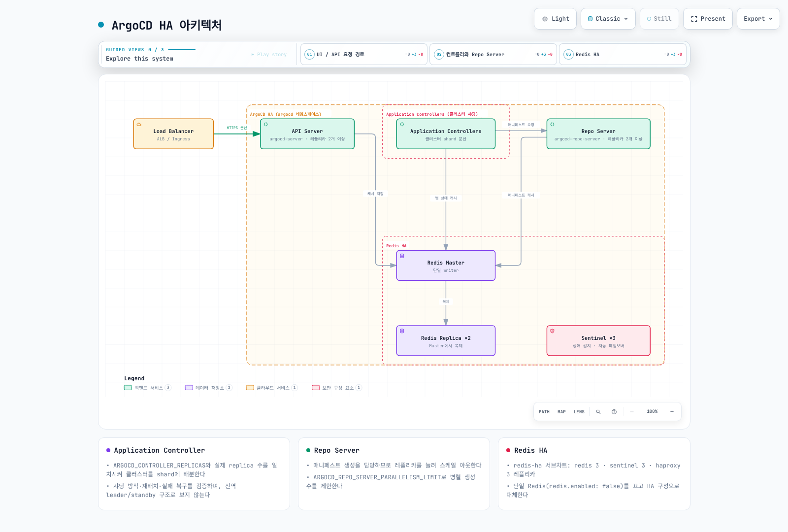This screenshot has height=532, width=788.
Task: Select the Repo Server node
Action: coord(598,134)
